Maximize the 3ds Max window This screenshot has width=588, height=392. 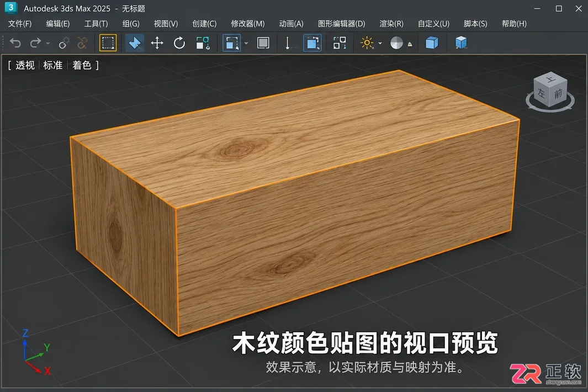[559, 8]
